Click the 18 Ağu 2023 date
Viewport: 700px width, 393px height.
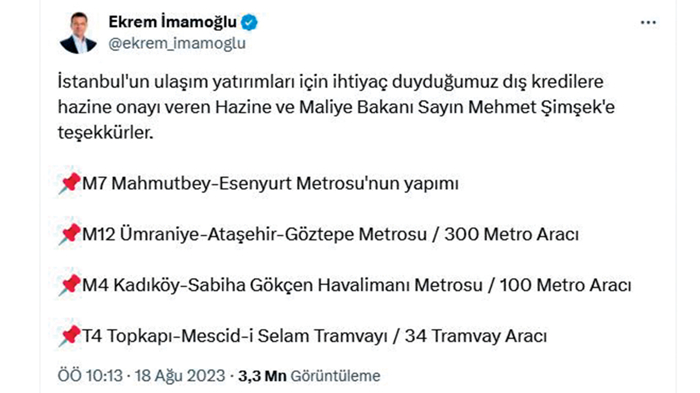(x=180, y=376)
